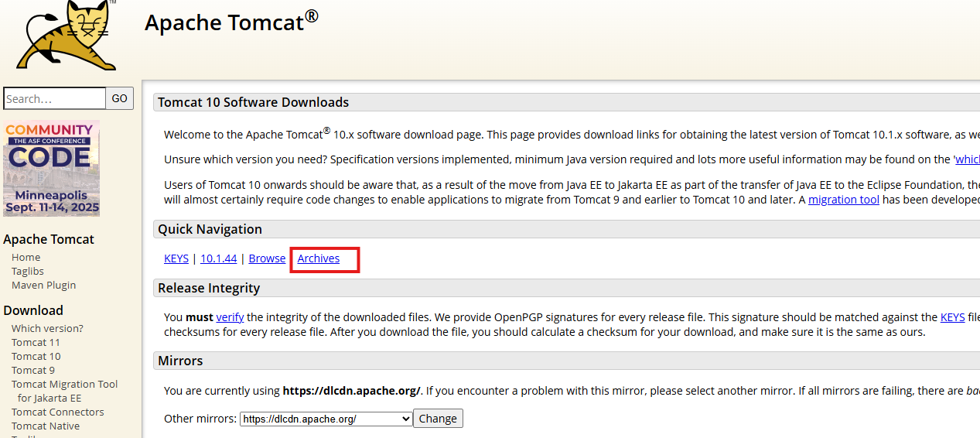Open Tomcat Connectors download link
980x438 pixels.
click(x=58, y=412)
